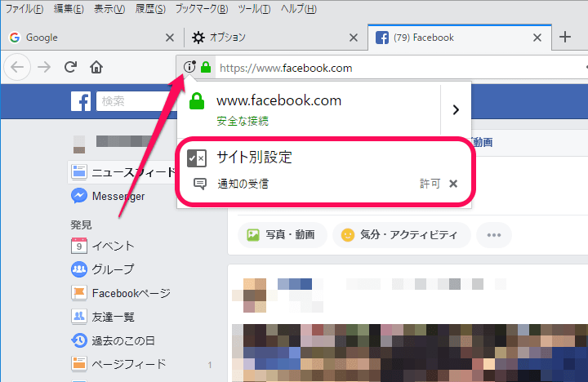Screen dimensions: 588x382
Task: Remove the 通知の受信 permission with X
Action: tap(453, 184)
